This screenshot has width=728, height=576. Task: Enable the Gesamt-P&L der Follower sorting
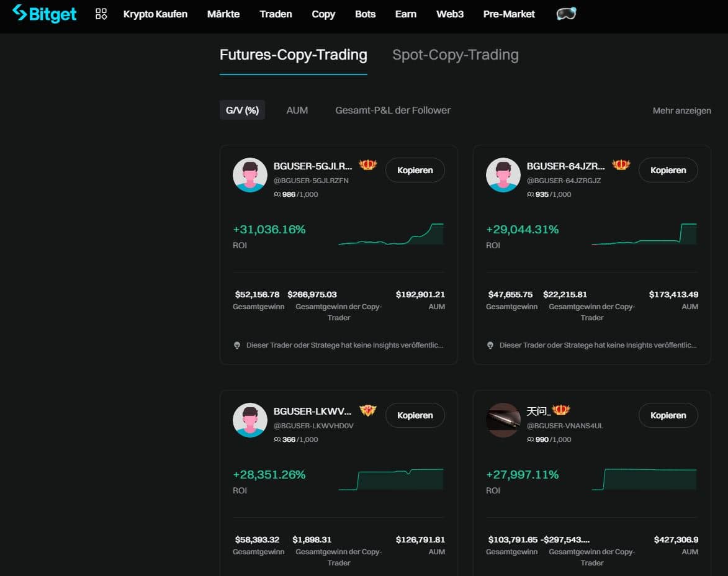pos(392,110)
